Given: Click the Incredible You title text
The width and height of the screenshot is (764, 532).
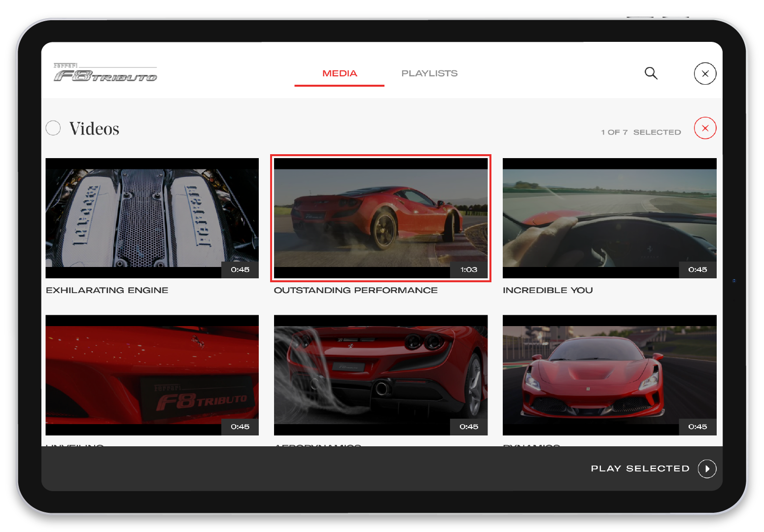Looking at the screenshot, I should (x=548, y=290).
